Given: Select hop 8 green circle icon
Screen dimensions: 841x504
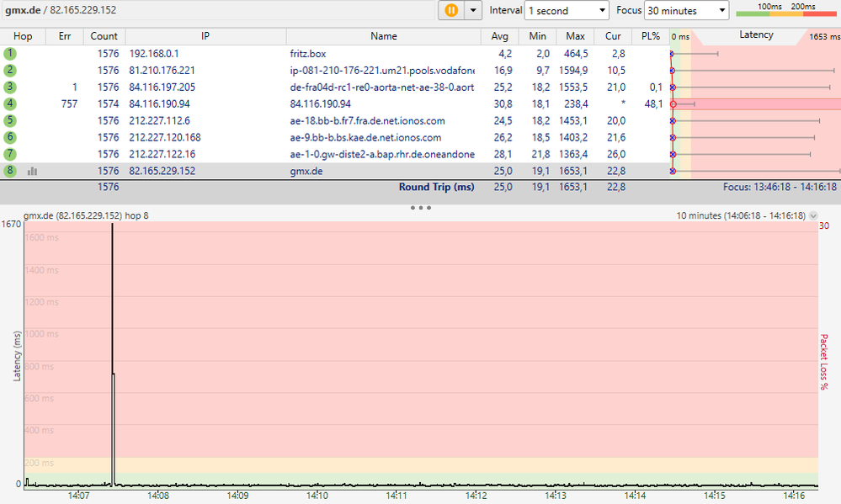Looking at the screenshot, I should tap(9, 171).
